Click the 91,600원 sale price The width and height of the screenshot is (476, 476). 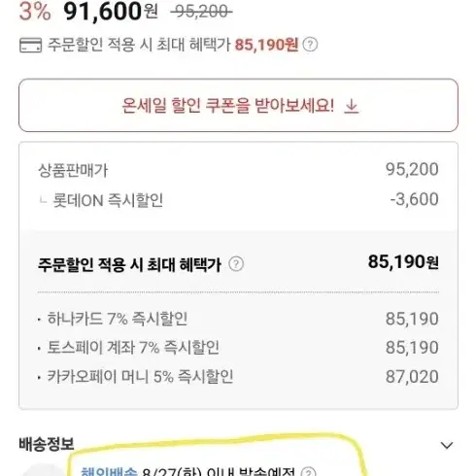click(111, 12)
